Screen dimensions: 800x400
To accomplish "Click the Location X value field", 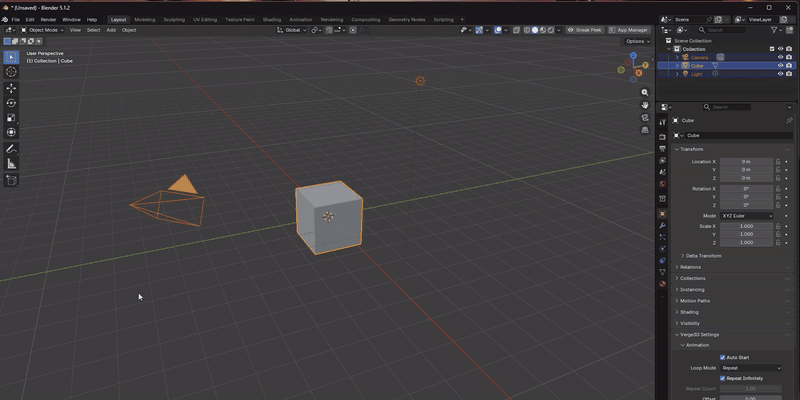I will point(746,162).
